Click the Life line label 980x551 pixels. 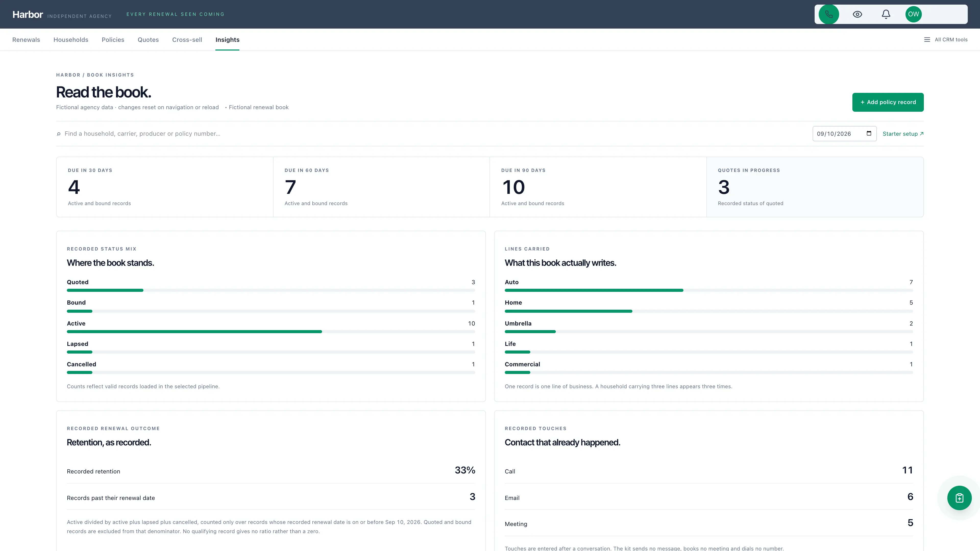coord(510,344)
